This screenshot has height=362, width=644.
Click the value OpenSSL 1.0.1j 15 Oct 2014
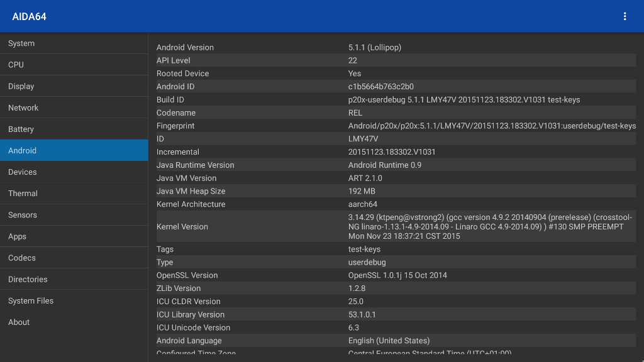(x=397, y=275)
